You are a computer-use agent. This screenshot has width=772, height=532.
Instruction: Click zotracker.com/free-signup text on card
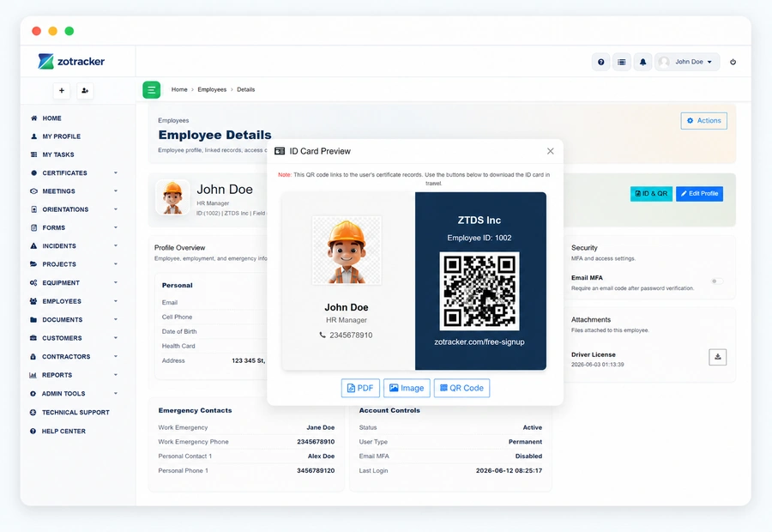(x=479, y=342)
